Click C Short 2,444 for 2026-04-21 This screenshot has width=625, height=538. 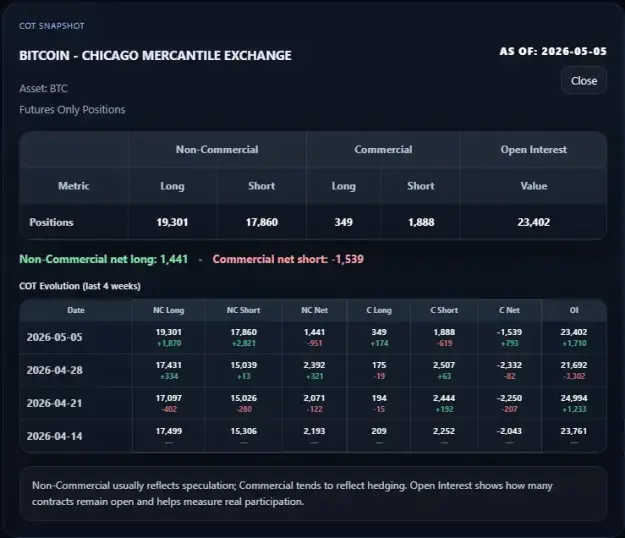444,398
